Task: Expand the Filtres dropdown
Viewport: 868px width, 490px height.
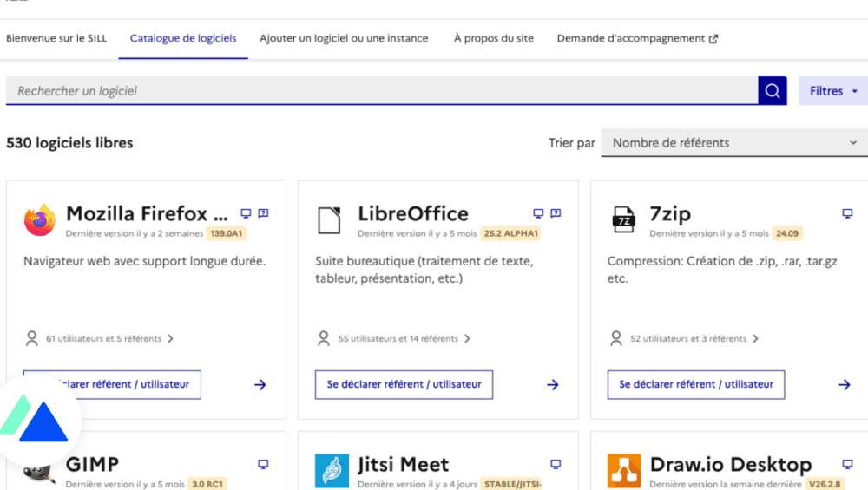Action: [x=832, y=91]
